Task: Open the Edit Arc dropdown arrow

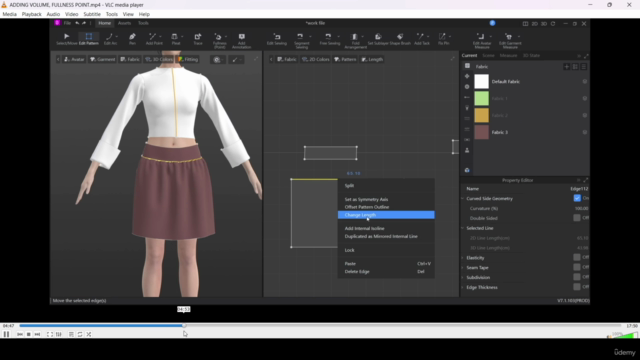Action: (116, 37)
